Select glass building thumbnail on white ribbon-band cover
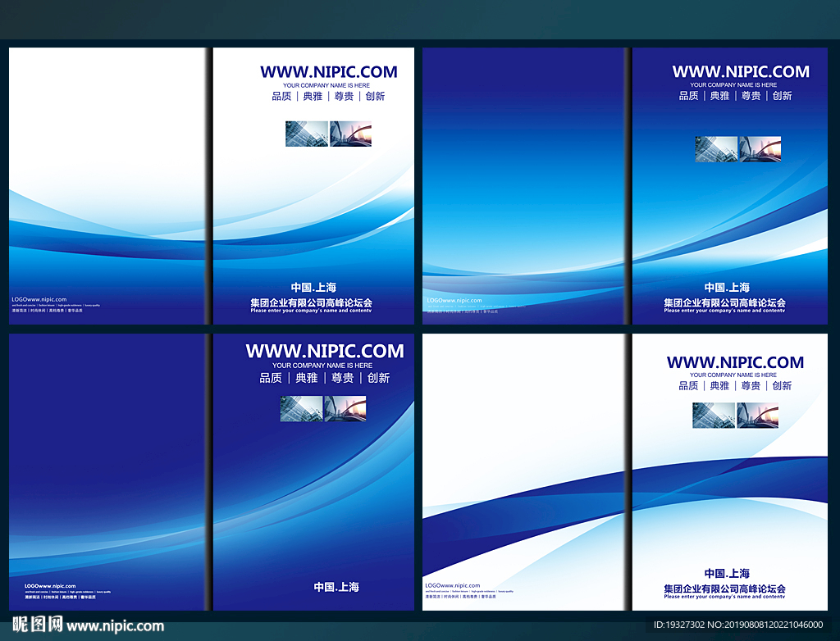Screen dimensions: 840x641 click(x=714, y=415)
